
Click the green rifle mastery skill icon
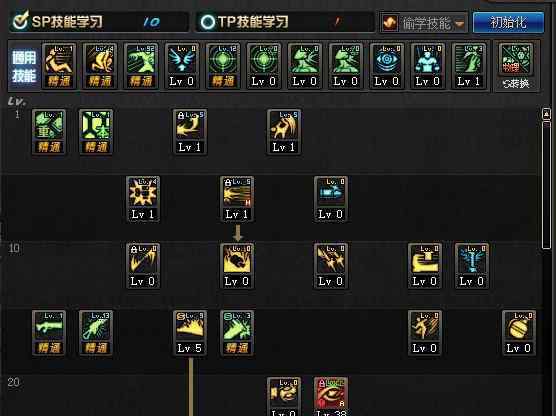click(x=49, y=333)
